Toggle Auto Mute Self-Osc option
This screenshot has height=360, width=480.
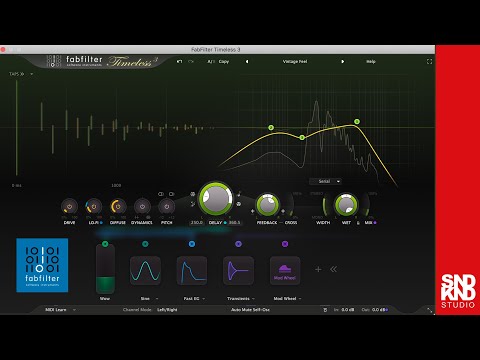click(250, 310)
